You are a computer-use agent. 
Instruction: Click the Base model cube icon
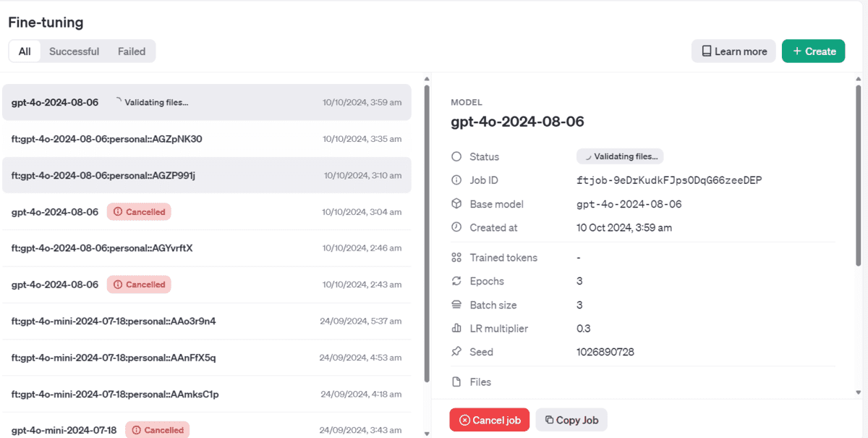456,204
